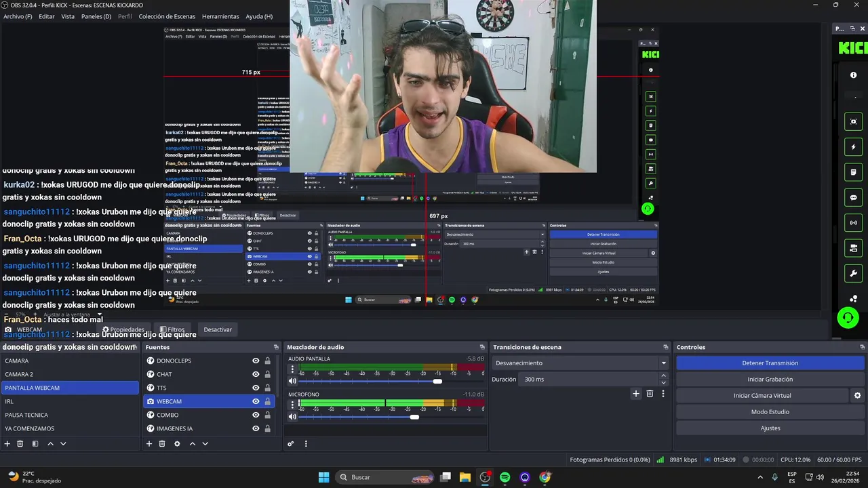This screenshot has width=868, height=488.
Task: Open Spotify from the taskbar
Action: click(x=505, y=477)
